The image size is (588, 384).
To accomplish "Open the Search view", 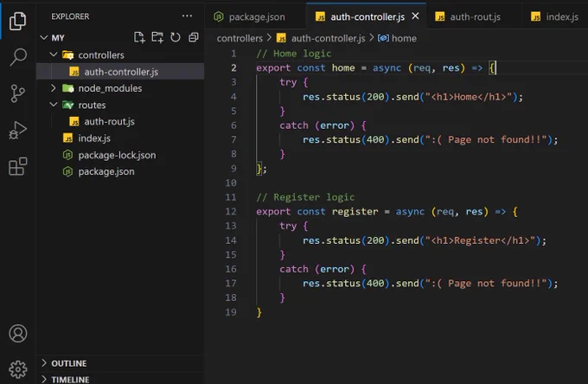I will click(x=17, y=57).
